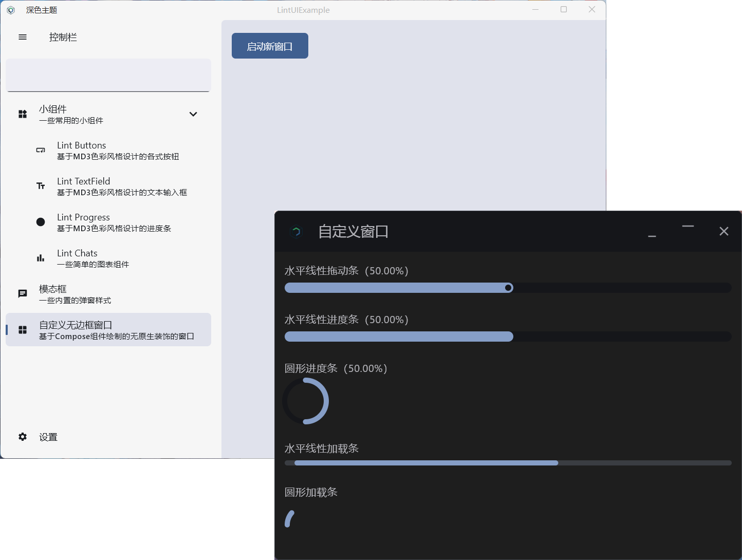This screenshot has height=560, width=742.
Task: Click the 自定义无边框窗口 grid icon
Action: click(23, 330)
